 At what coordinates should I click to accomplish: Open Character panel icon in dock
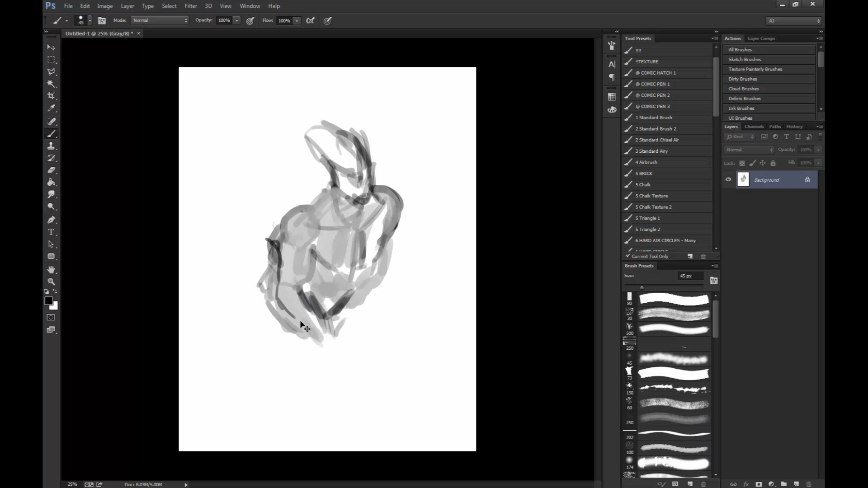(612, 65)
